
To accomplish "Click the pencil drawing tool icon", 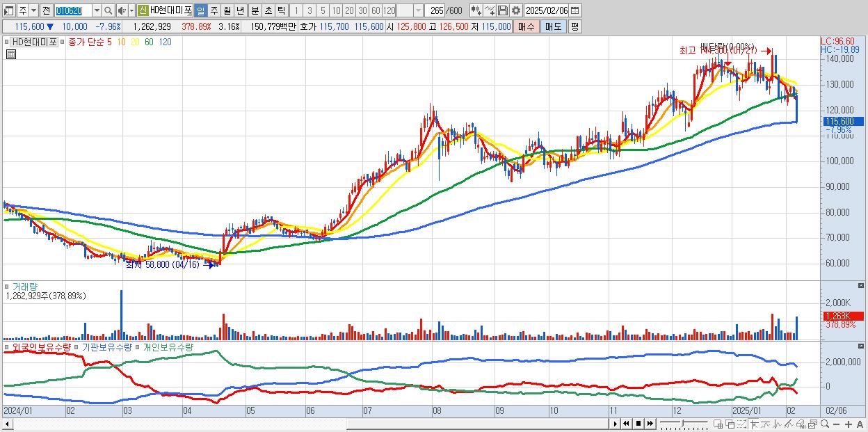I will (x=789, y=424).
